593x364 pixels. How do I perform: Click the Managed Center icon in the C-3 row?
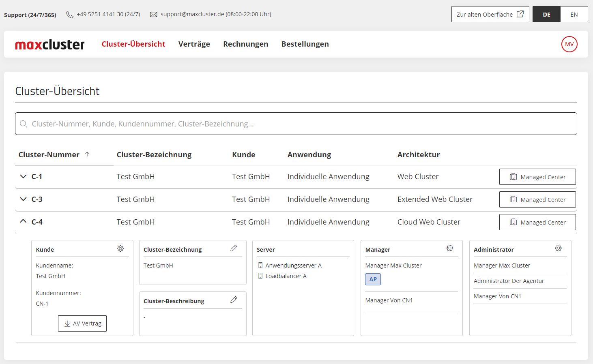[513, 199]
